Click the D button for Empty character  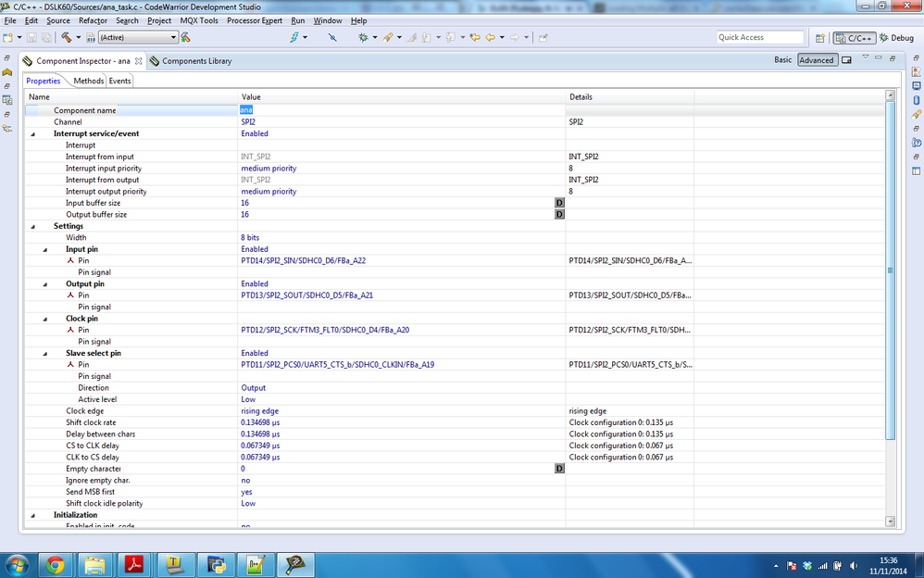pyautogui.click(x=559, y=469)
